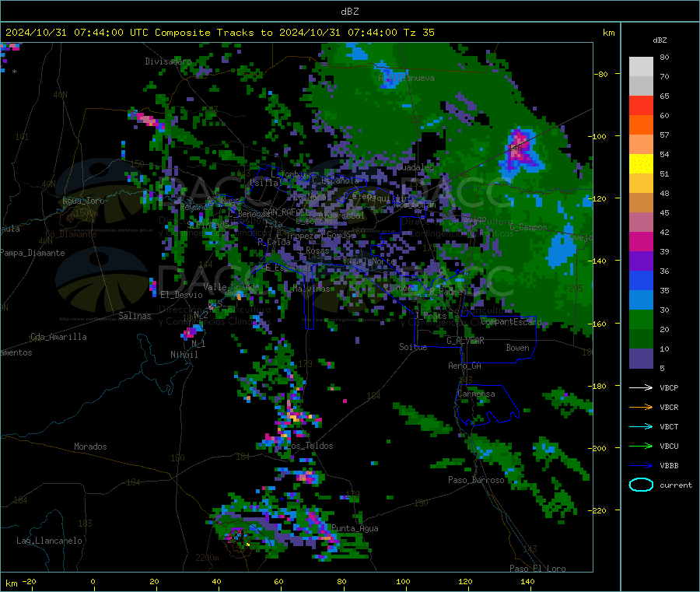Click the 'Pampa_Diamante' map label

[33, 253]
